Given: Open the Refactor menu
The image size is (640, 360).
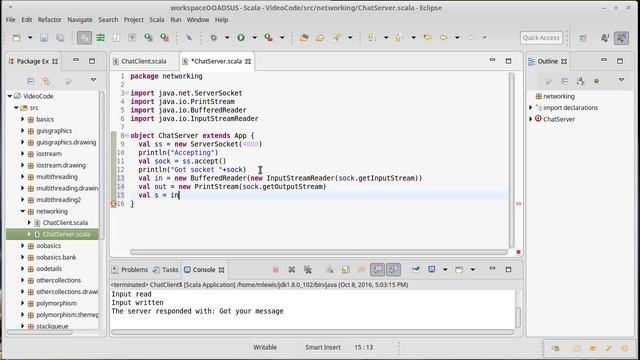Looking at the screenshot, I should coord(49,20).
